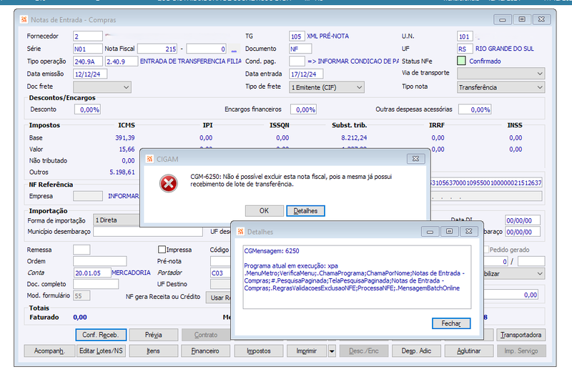Viewport: 572px width, 392px height.
Task: Minimize the Detalhes window
Action: click(430, 231)
